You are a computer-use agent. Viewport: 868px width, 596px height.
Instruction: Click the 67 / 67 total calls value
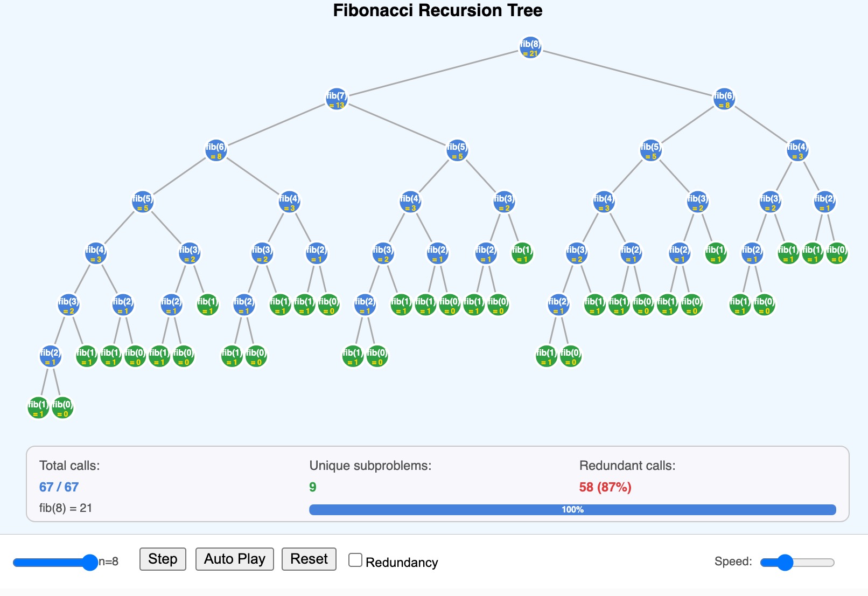[59, 487]
